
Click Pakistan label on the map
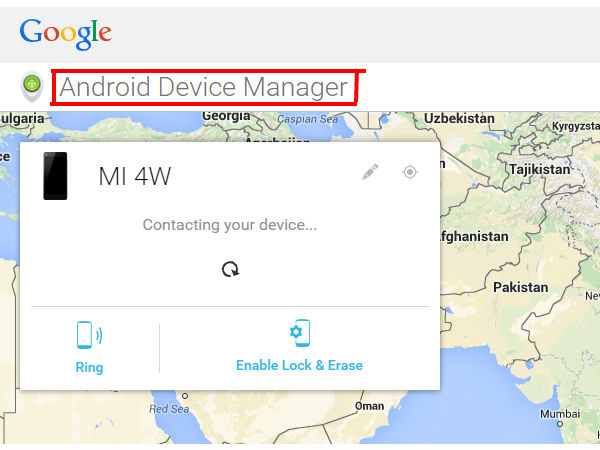click(520, 287)
